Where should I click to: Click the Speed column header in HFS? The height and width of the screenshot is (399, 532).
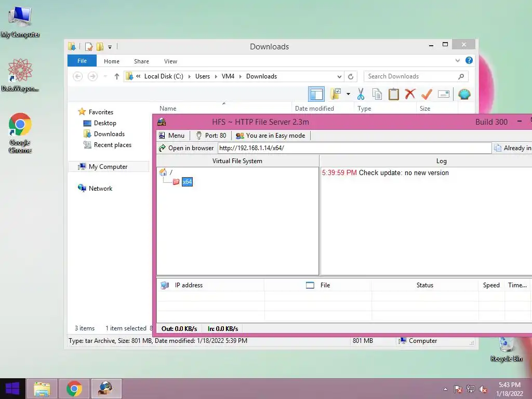(491, 285)
